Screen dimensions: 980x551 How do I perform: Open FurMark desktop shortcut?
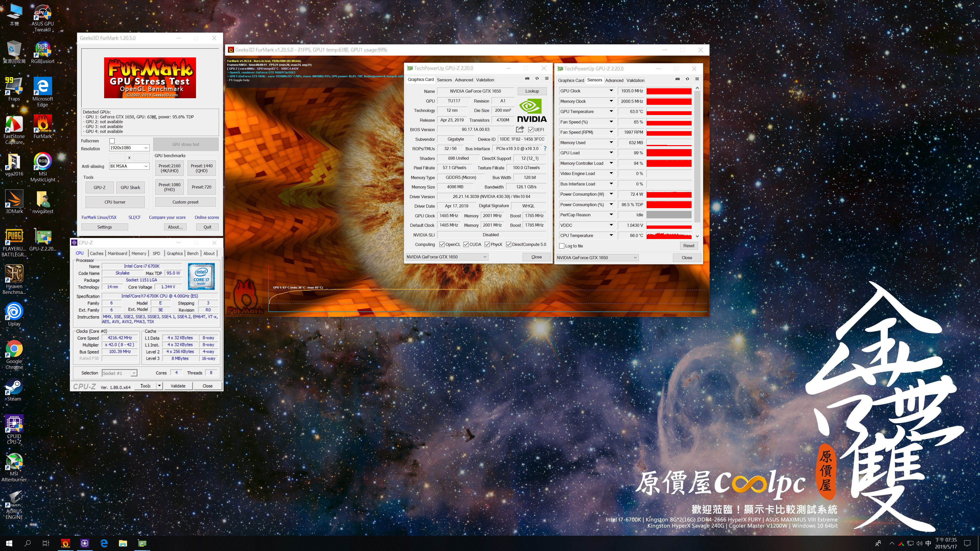tap(43, 127)
